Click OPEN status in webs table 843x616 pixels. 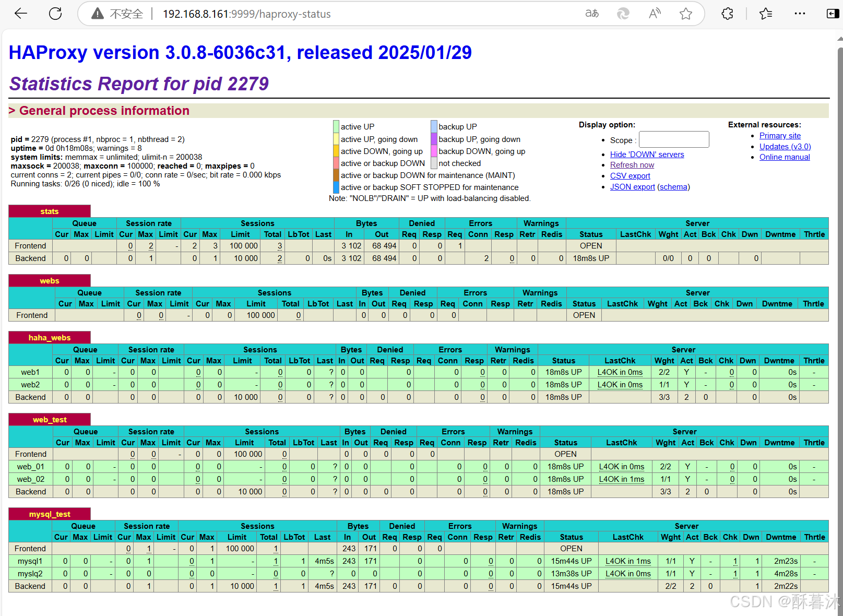(584, 315)
